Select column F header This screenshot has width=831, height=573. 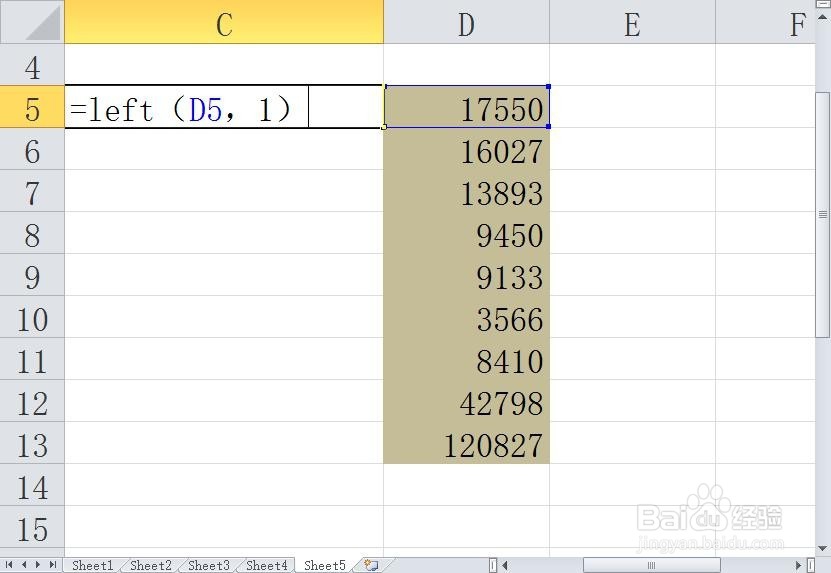tap(765, 22)
